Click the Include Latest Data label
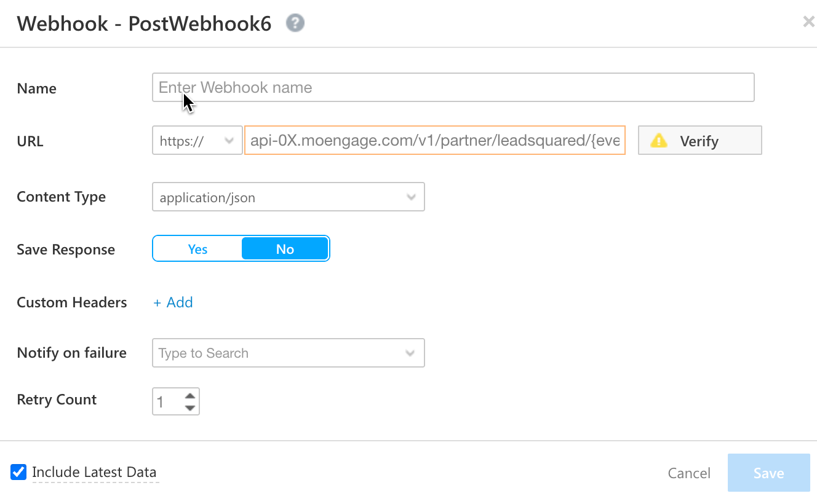The image size is (817, 504). [x=94, y=472]
